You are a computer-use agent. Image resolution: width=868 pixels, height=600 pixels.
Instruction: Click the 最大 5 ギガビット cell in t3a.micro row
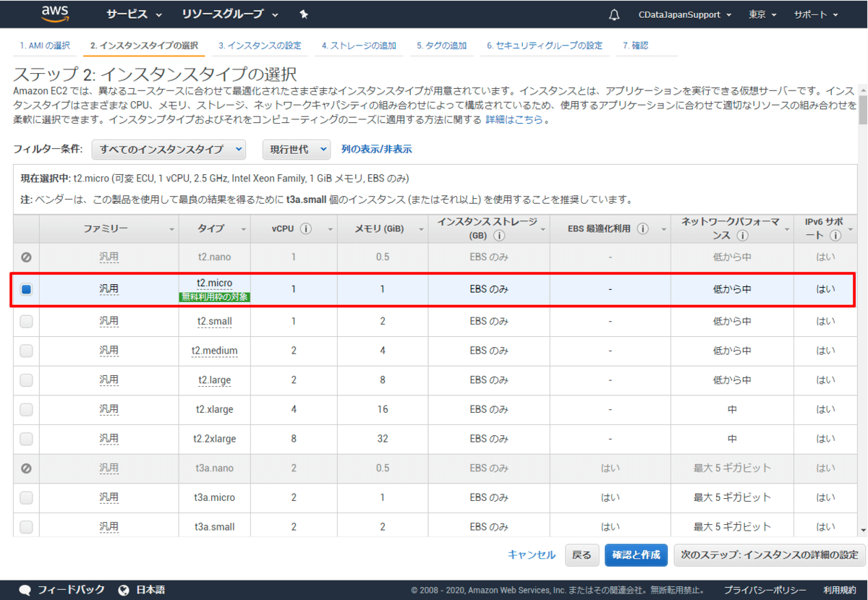[x=732, y=497]
